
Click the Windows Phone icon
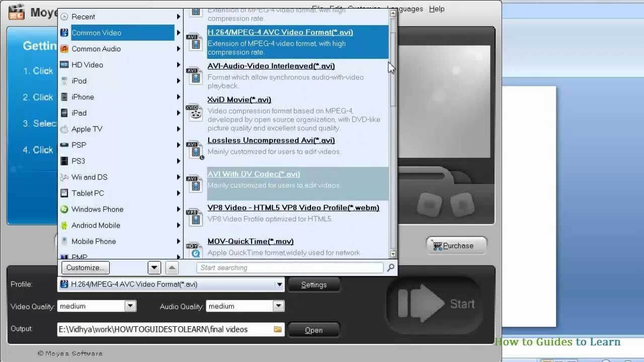click(64, 210)
